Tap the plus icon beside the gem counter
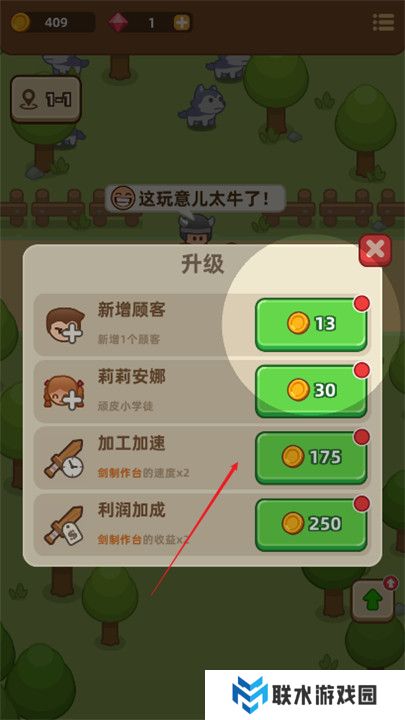The height and width of the screenshot is (720, 405). [182, 22]
